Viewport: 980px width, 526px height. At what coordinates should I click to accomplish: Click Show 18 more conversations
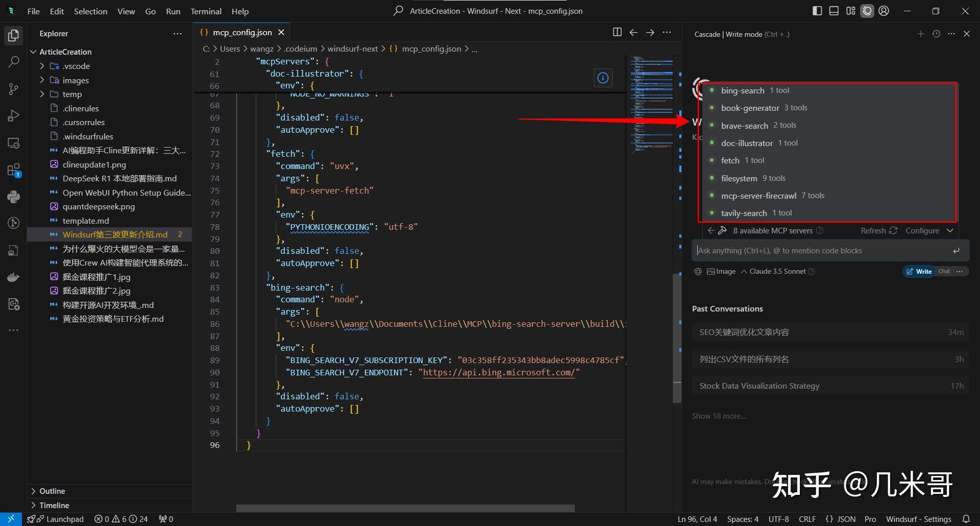pyautogui.click(x=718, y=416)
